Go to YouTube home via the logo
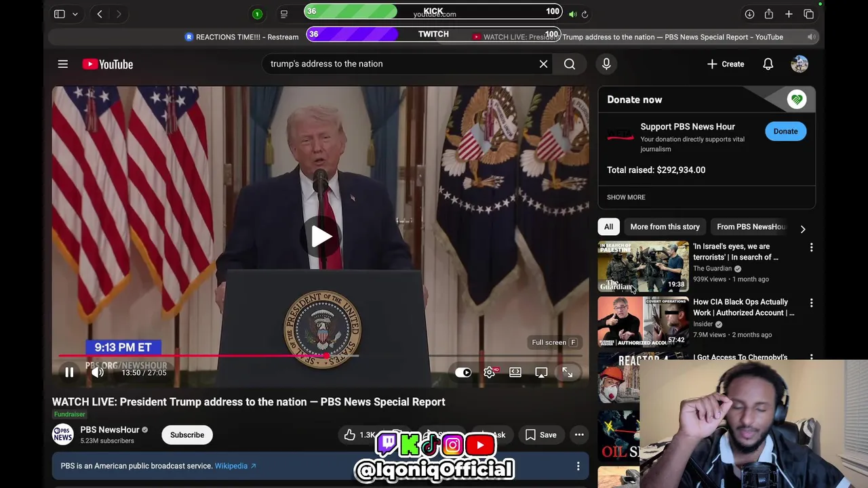The width and height of the screenshot is (868, 488). coord(108,64)
